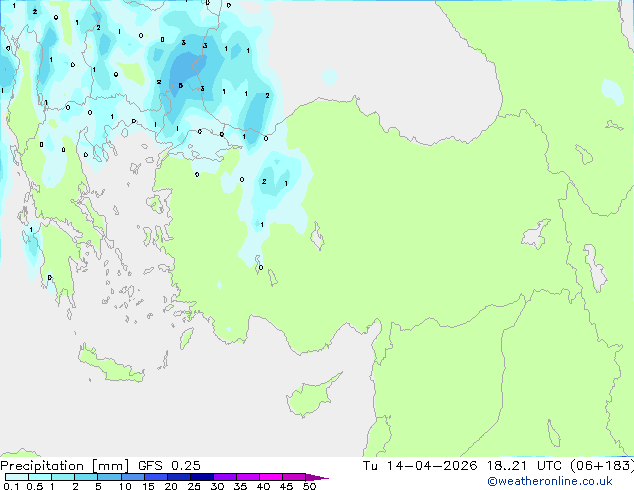Select the 1–2 mm legend swatch
The width and height of the screenshot is (634, 490).
63,477
